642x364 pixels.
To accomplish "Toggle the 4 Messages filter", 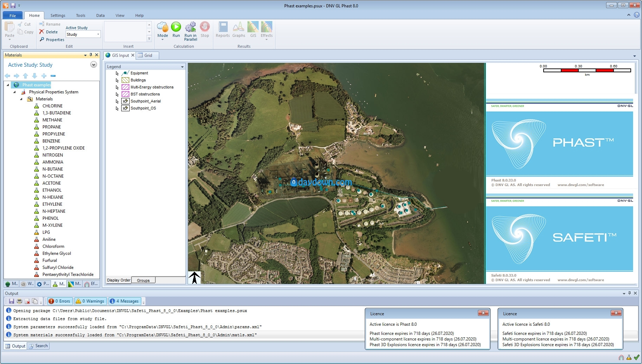I will click(x=124, y=301).
